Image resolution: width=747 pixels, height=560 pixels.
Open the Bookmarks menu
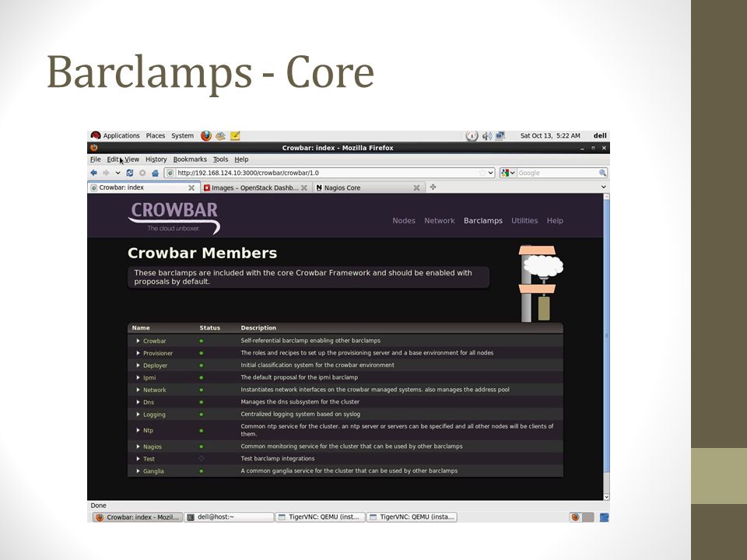[x=190, y=159]
